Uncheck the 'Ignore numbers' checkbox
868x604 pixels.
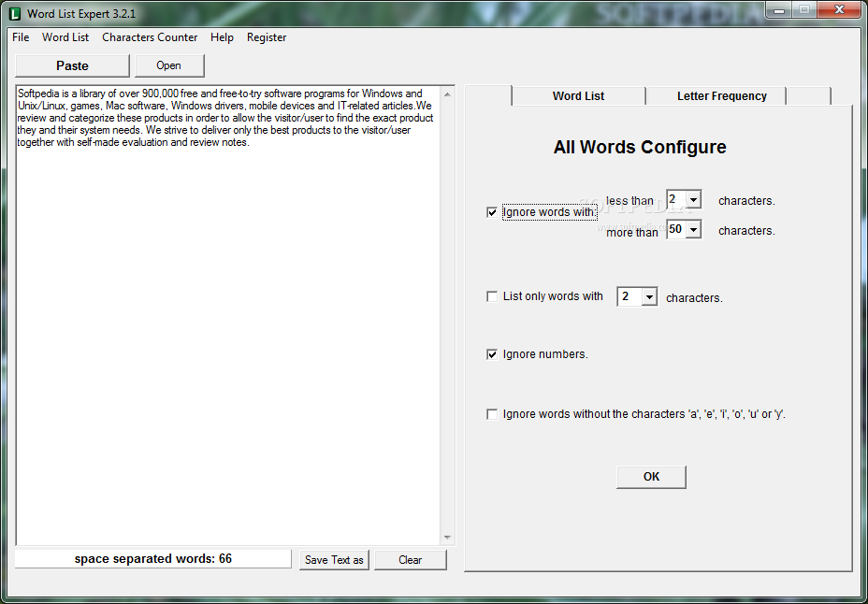pyautogui.click(x=492, y=354)
